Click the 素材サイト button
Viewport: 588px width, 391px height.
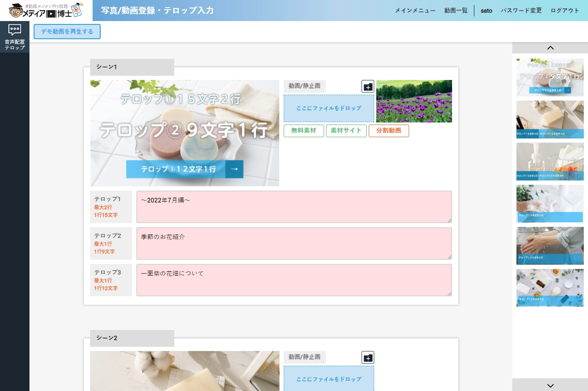pyautogui.click(x=346, y=130)
